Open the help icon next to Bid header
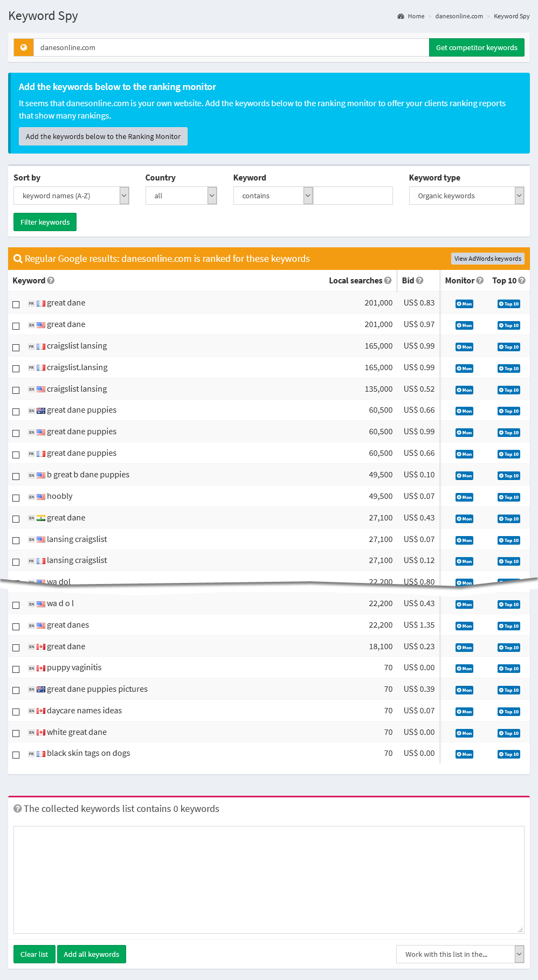Viewport: 538px width, 980px height. pos(419,280)
